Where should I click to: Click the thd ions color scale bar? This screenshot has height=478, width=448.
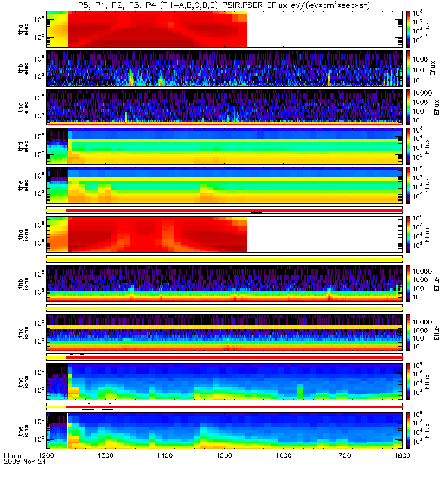(408, 381)
